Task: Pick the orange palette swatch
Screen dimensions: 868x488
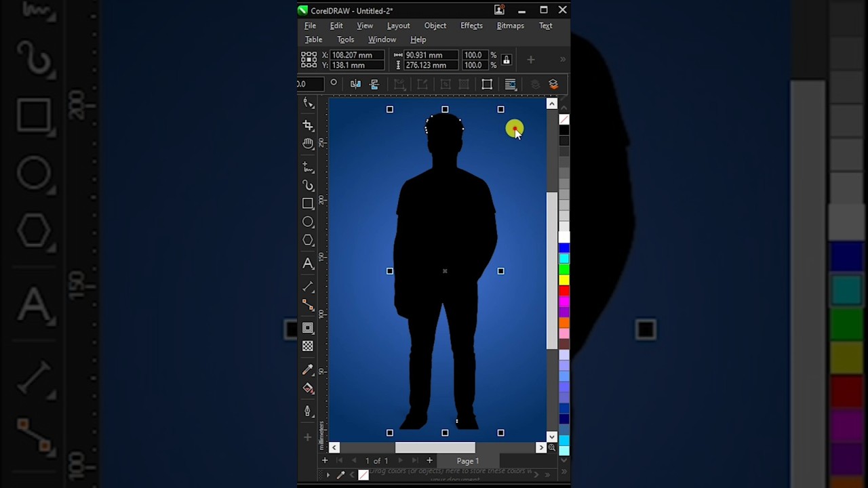Action: 564,323
